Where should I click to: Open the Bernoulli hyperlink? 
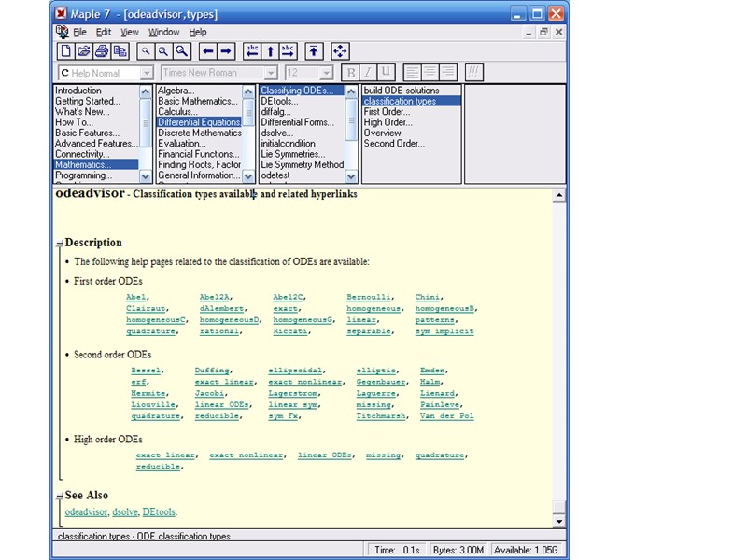tap(369, 297)
